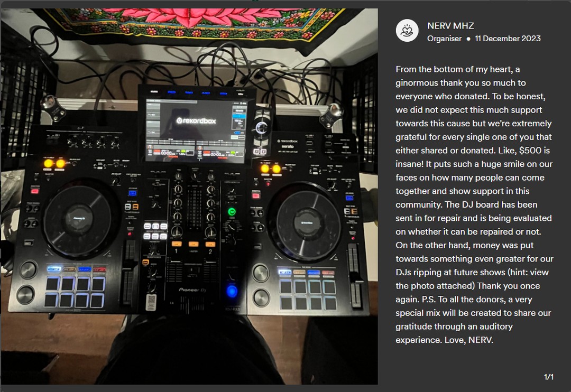Click the Pioneer DJ logo on the mixer
The image size is (571, 392).
[192, 290]
